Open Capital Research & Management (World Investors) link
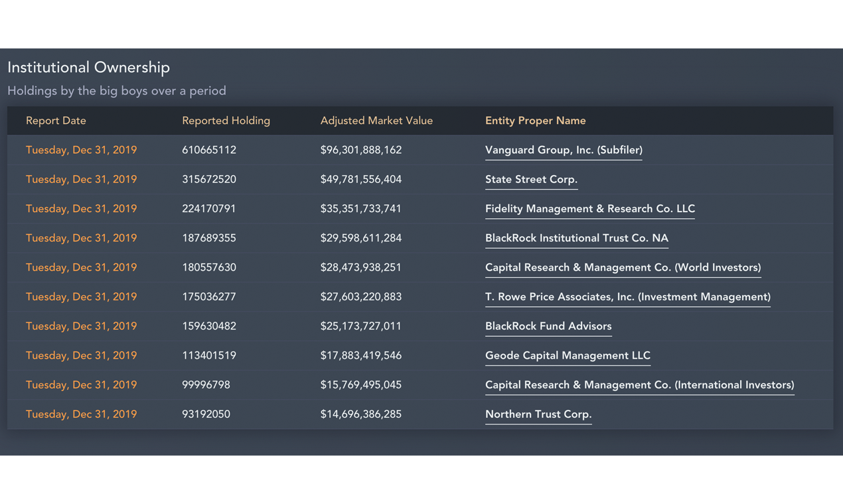This screenshot has height=504, width=843. (x=623, y=267)
